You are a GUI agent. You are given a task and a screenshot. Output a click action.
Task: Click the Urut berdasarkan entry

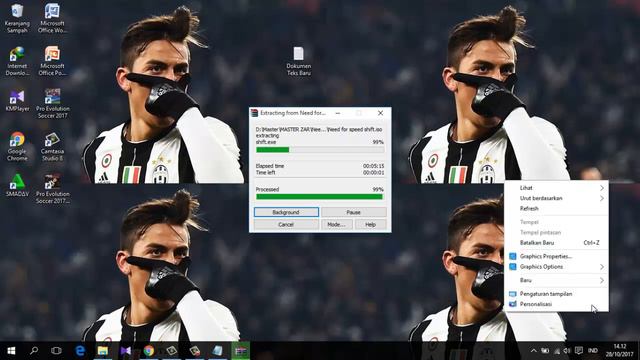[556, 198]
